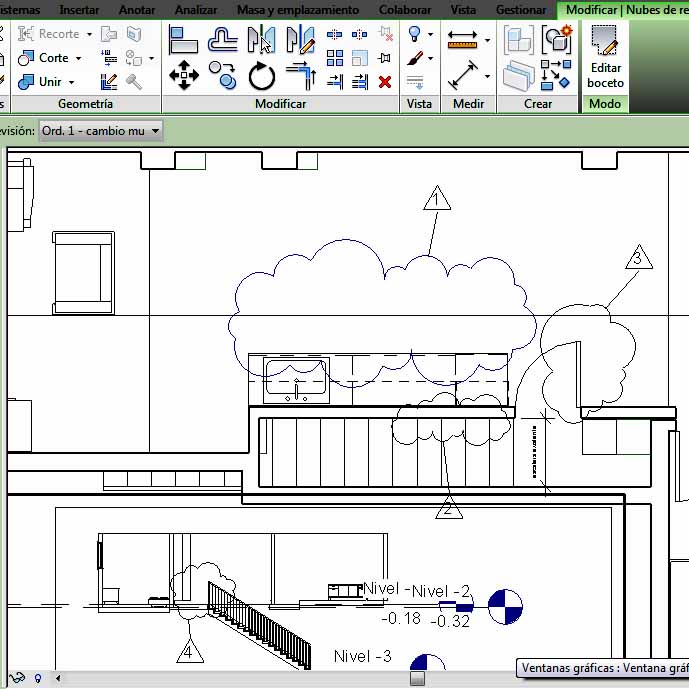
Task: Click the aligned dimension Measure icon
Action: 462,74
